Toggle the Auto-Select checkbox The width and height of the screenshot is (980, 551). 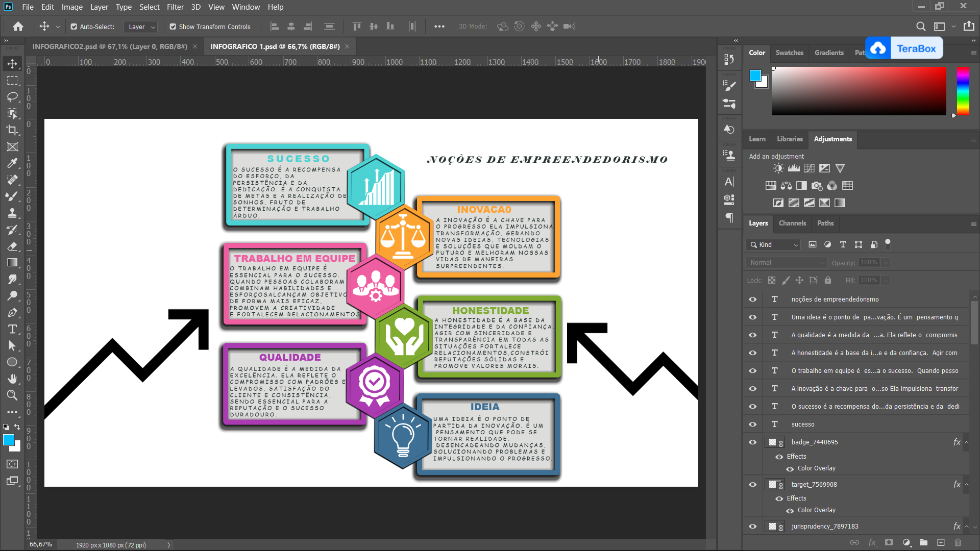pos(74,27)
